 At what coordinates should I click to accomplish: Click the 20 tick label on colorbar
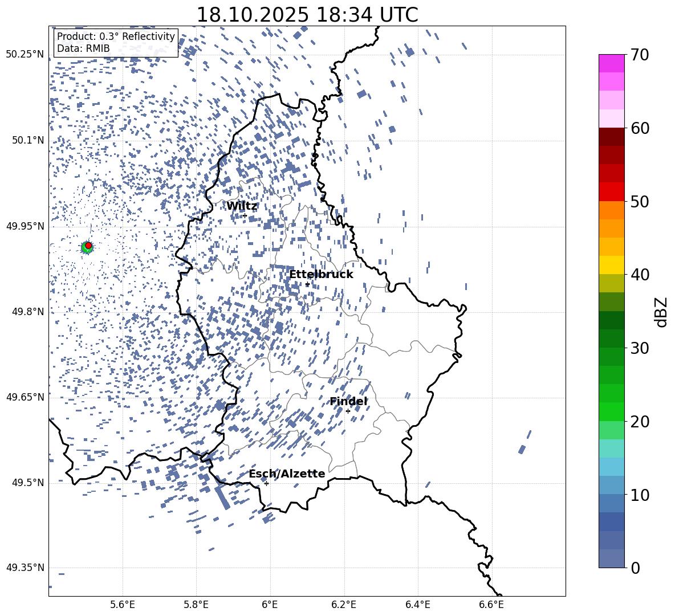640,421
